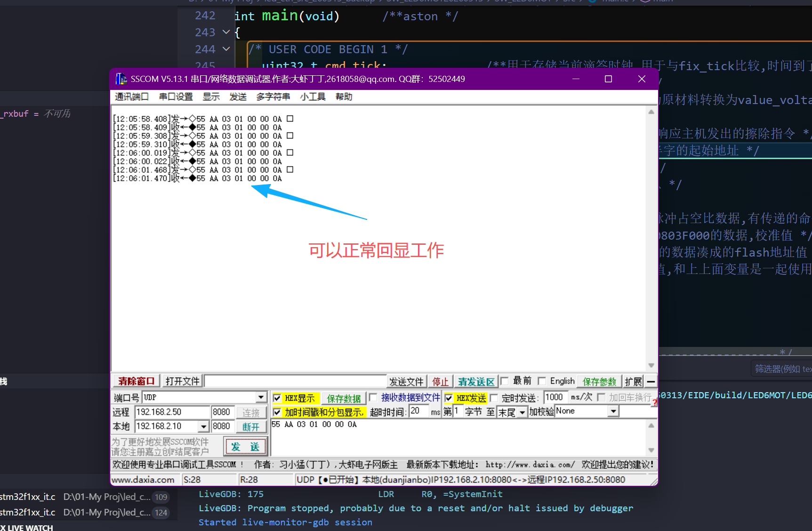Image resolution: width=812 pixels, height=531 pixels.
Task: Click the receive log scrollbar down arrow
Action: pos(651,365)
